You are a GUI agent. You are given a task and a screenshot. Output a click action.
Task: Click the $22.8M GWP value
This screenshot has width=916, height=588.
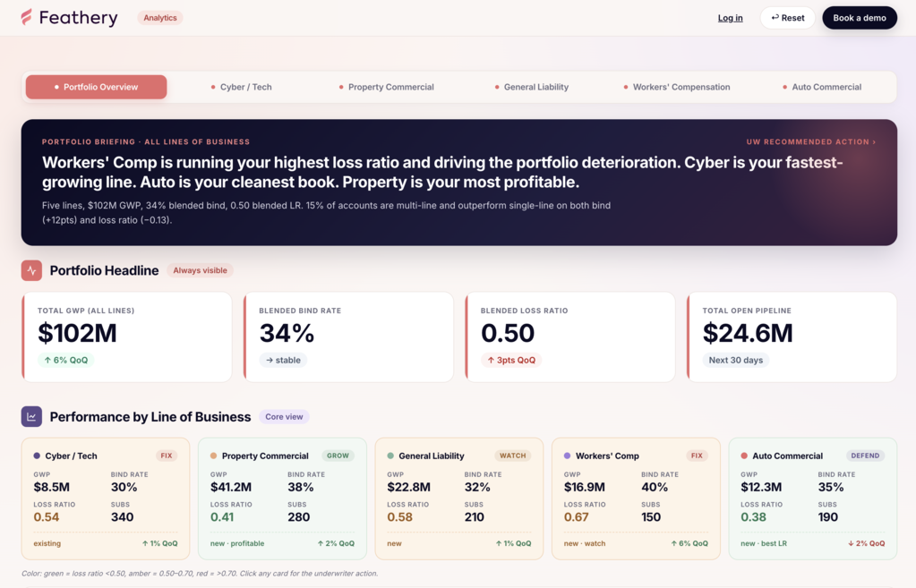408,488
